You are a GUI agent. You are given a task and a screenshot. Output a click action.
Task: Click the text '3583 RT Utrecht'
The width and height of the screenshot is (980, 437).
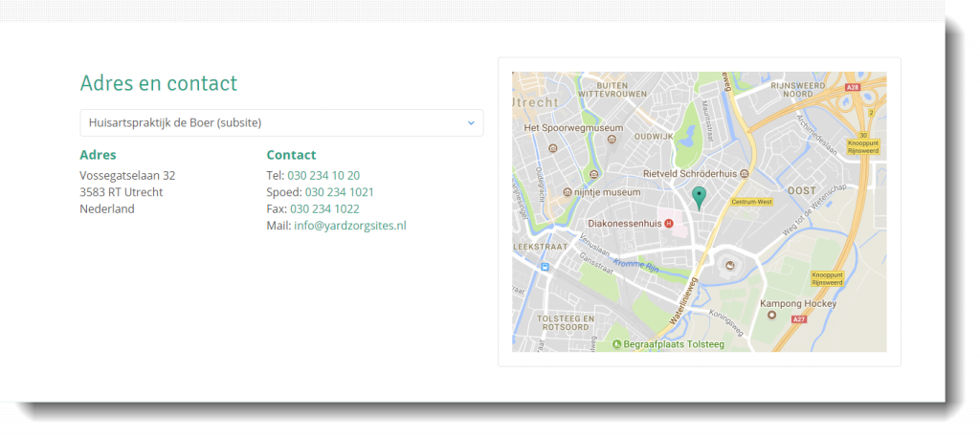(x=122, y=192)
